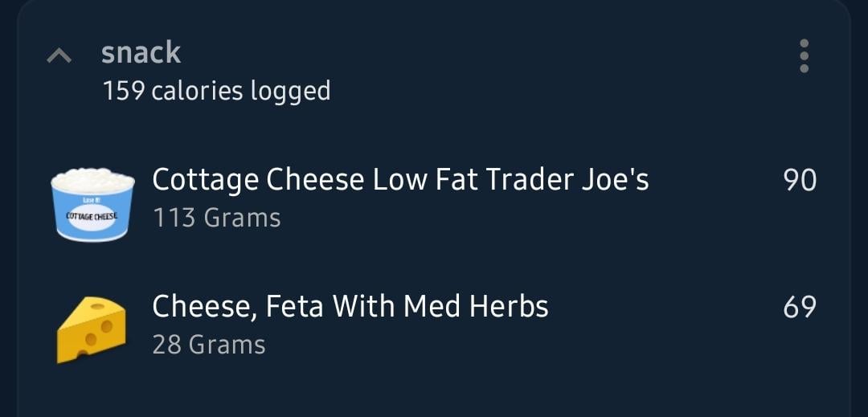Viewport: 868px width, 417px height.
Task: Tap the Cottage Cheese label on the tub icon
Action: [92, 216]
